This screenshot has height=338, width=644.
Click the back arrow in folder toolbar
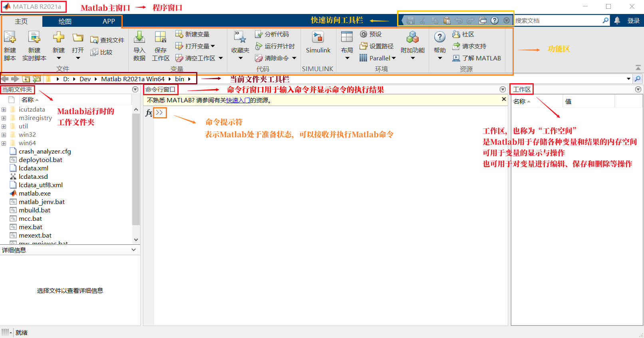[x=5, y=79]
